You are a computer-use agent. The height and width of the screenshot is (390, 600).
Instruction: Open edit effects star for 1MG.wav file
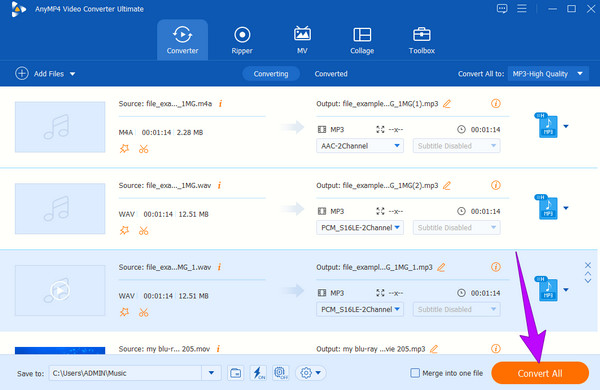point(124,230)
